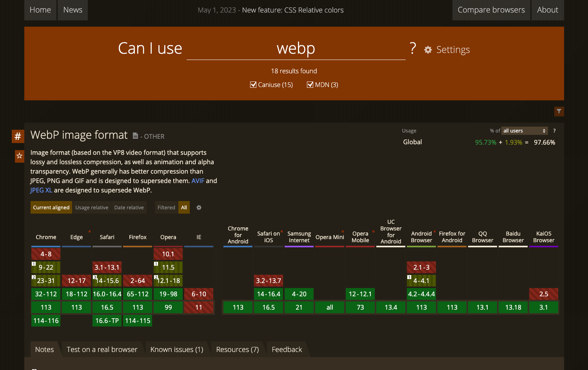Image resolution: width=588 pixels, height=370 pixels.
Task: Click the red IE 11 support cell
Action: (199, 307)
